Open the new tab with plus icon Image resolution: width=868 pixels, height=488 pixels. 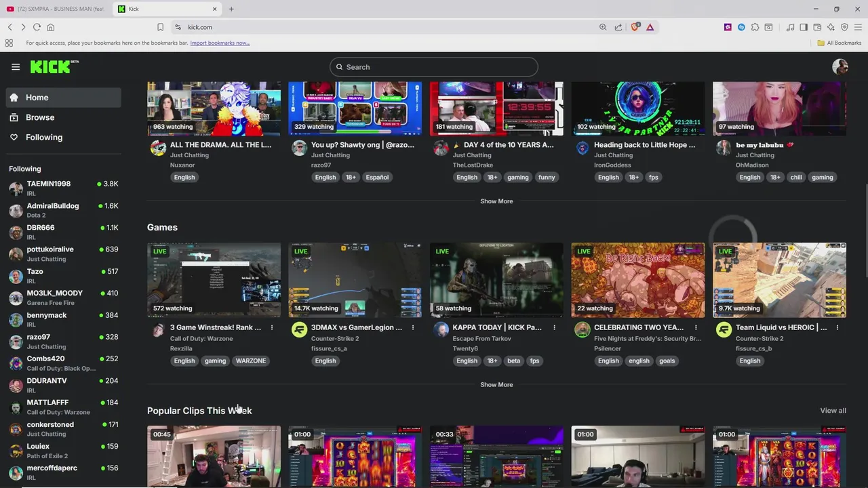[x=231, y=9]
